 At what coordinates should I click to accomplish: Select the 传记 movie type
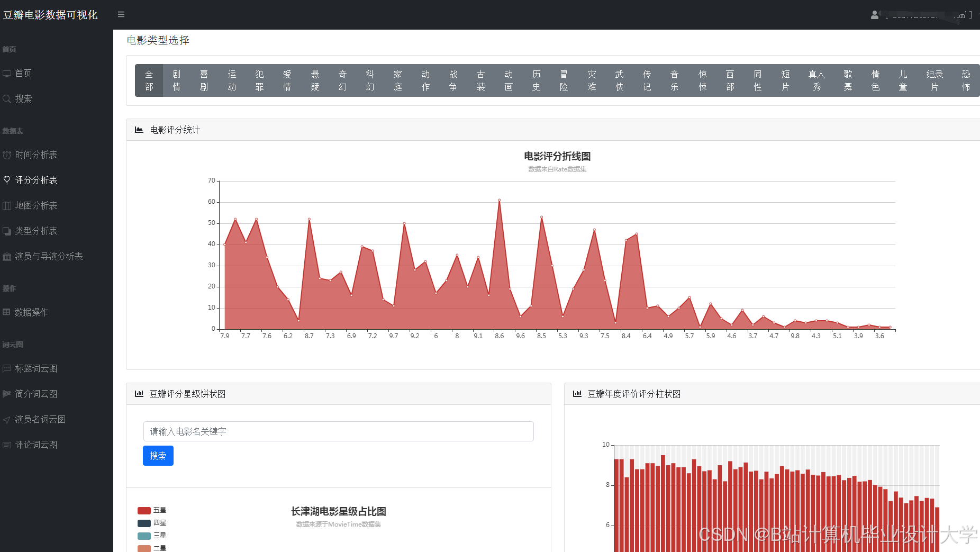(x=647, y=80)
